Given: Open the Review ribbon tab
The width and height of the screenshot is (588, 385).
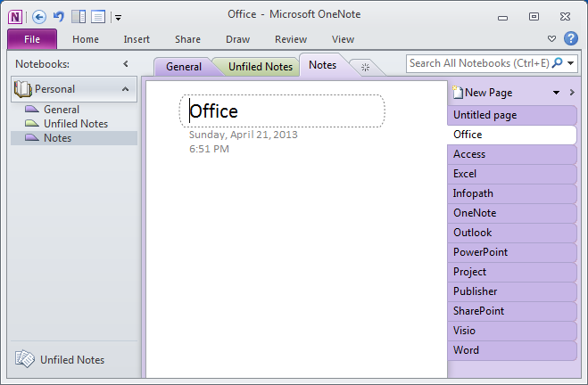Looking at the screenshot, I should (291, 39).
